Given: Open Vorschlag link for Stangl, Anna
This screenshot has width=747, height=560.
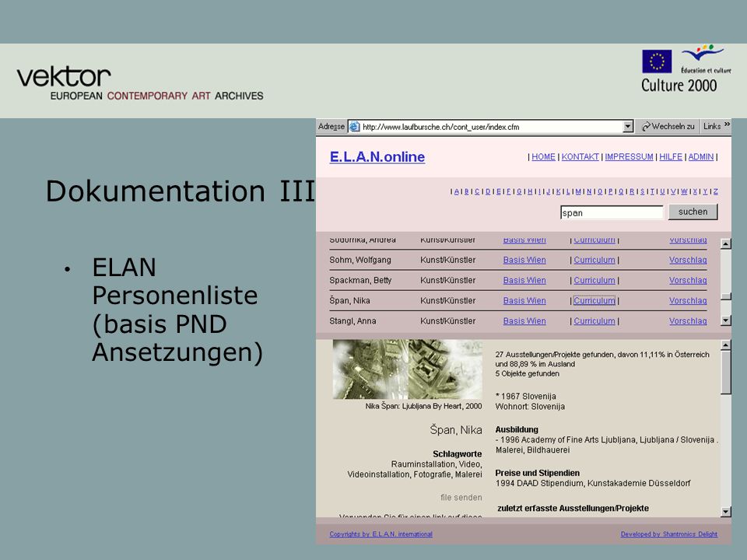Looking at the screenshot, I should pyautogui.click(x=688, y=321).
